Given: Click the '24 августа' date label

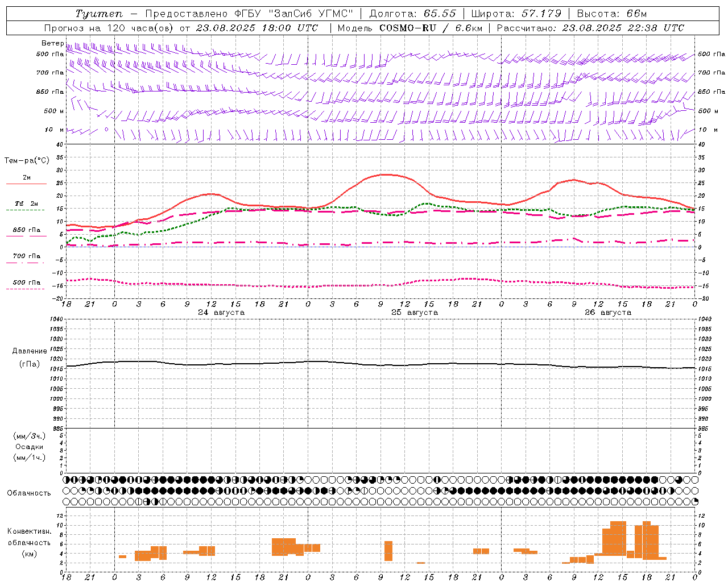Looking at the screenshot, I should [x=221, y=313].
